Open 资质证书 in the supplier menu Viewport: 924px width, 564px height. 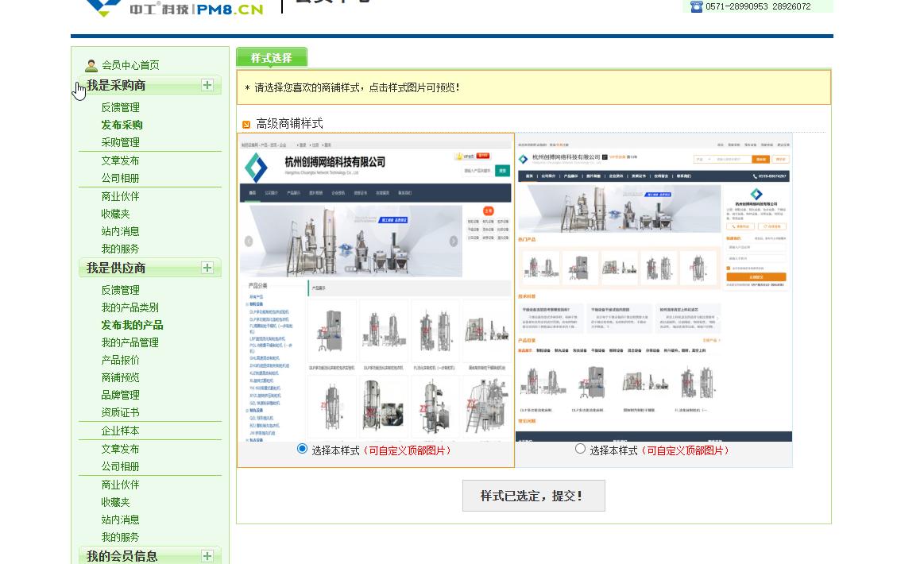click(x=120, y=412)
